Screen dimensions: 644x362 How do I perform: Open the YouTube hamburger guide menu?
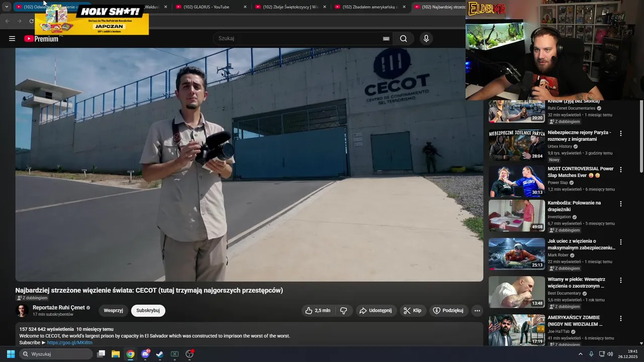12,39
